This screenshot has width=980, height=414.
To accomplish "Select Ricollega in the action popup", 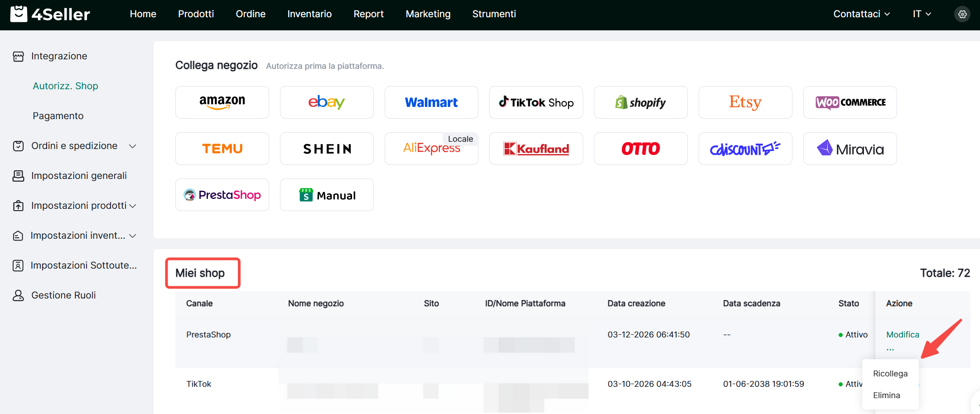I will point(890,374).
